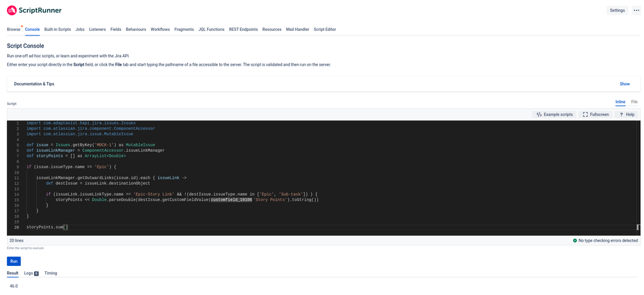Viewport: 644px width, 295px height.
Task: Open the Listeners tab
Action: coord(97,30)
